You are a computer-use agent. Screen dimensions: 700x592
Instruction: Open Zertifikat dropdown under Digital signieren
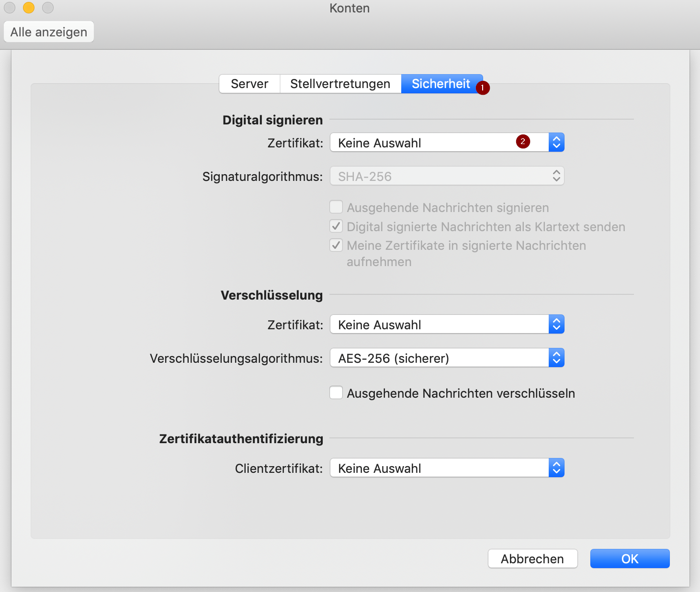(447, 143)
